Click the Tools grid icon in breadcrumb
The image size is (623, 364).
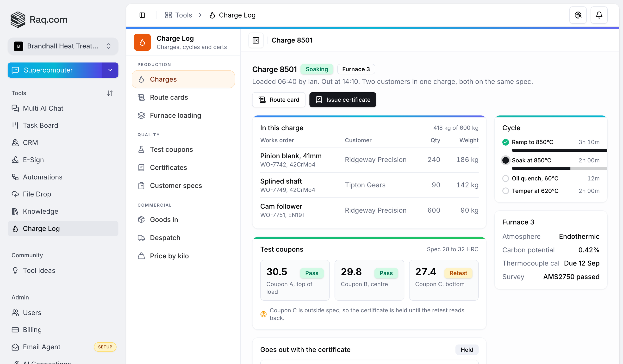(x=168, y=15)
